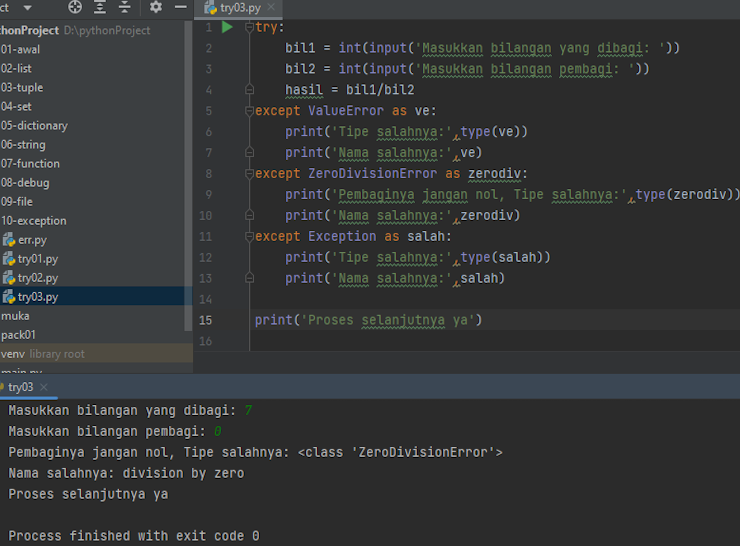740x546 pixels.
Task: Click 'Process finished with exit code 0'
Action: [134, 536]
